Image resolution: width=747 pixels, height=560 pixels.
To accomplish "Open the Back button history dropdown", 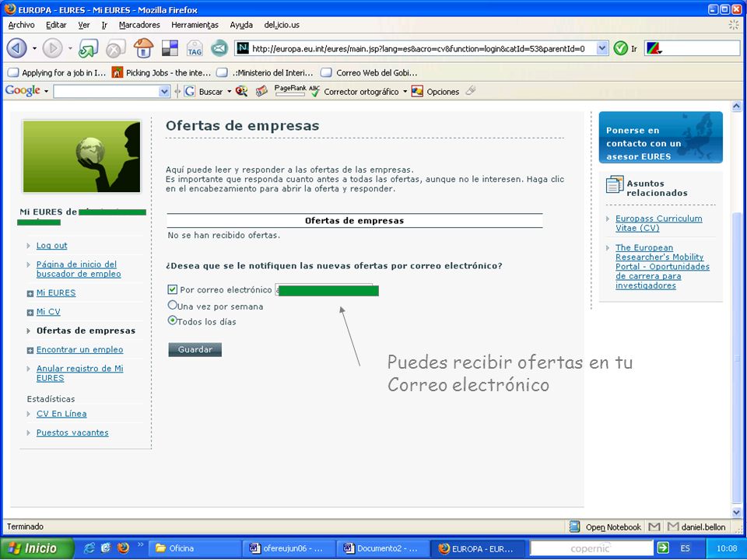I will click(x=34, y=48).
